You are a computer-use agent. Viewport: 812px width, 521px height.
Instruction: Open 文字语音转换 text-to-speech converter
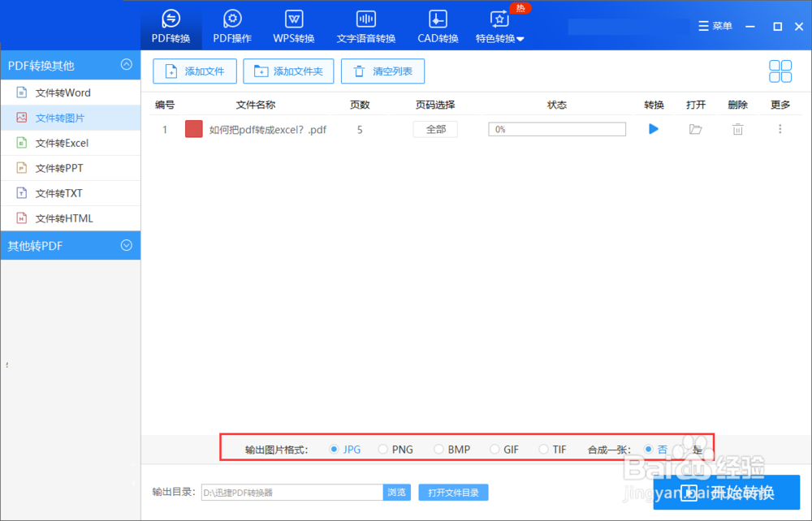click(365, 24)
